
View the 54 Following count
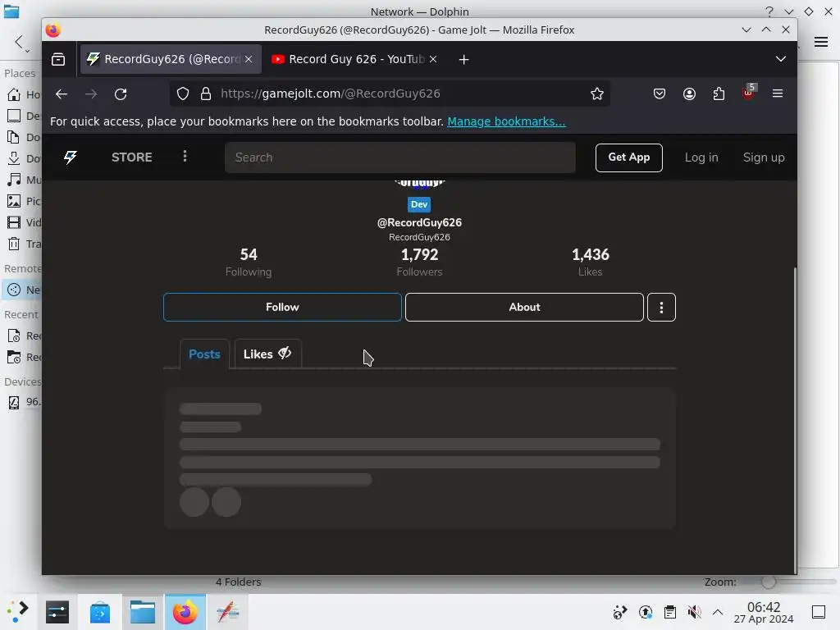point(248,262)
